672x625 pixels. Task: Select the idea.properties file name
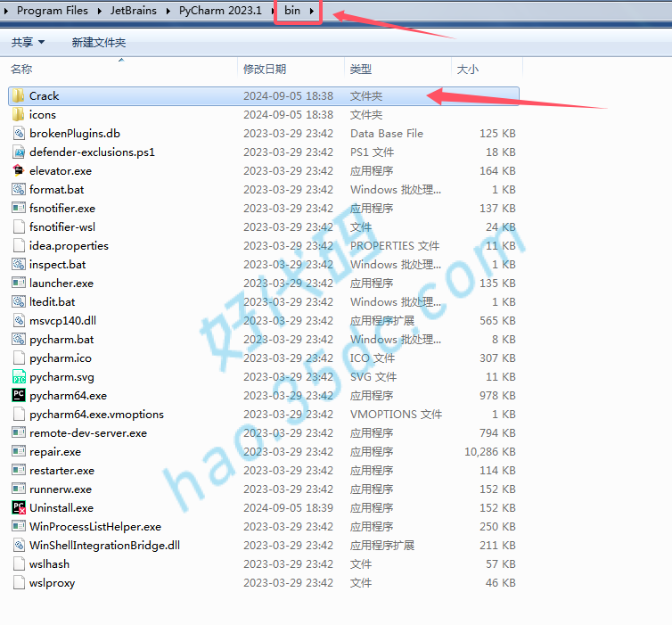point(69,245)
